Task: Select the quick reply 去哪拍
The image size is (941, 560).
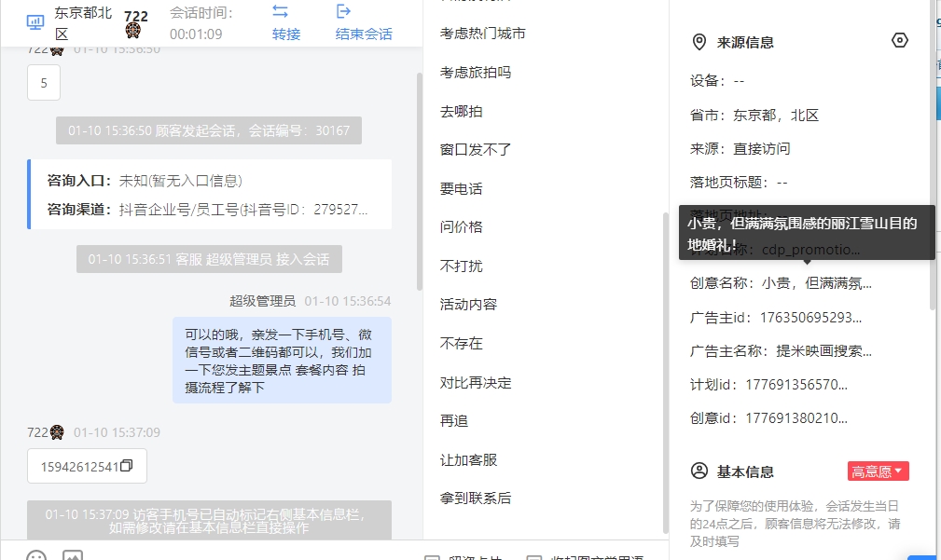Action: pos(461,112)
